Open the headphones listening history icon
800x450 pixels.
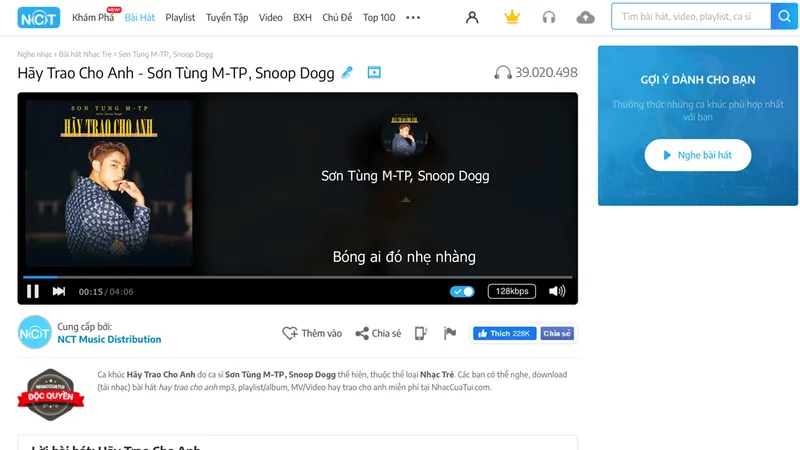(x=548, y=18)
